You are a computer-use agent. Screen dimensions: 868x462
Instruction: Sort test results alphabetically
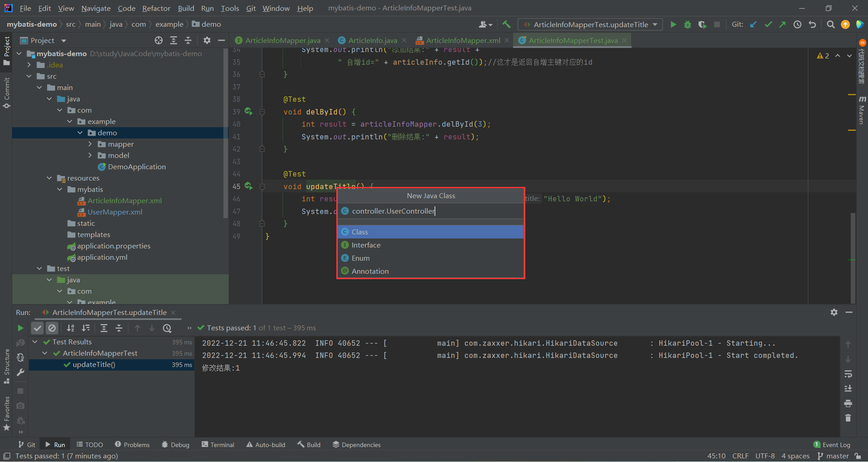[71, 328]
